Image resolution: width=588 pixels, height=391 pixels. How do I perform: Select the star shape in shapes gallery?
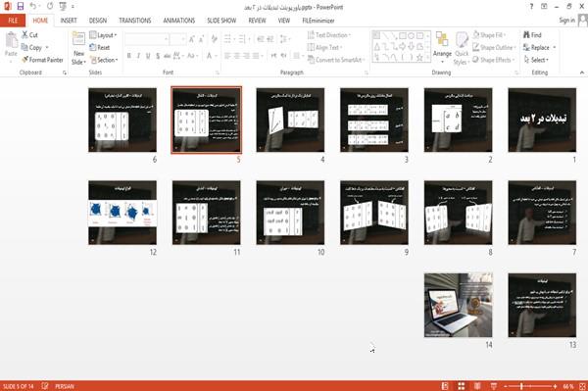coord(420,58)
